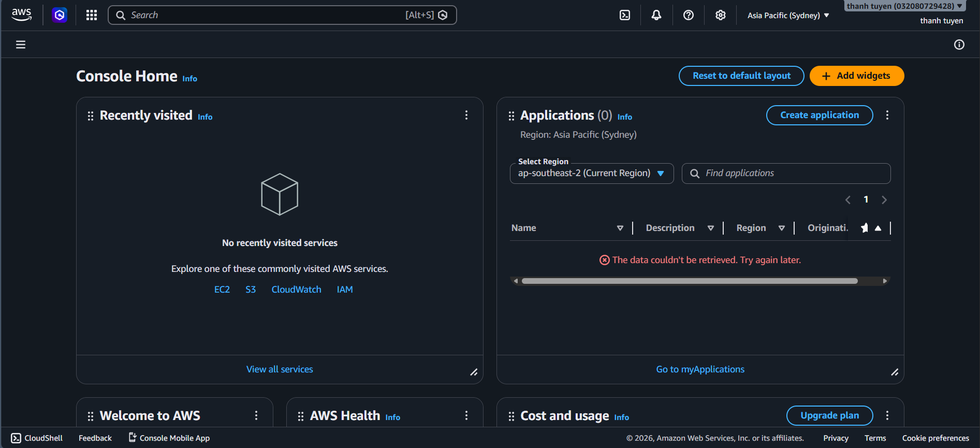This screenshot has width=980, height=448.
Task: Open the Select Region dropdown
Action: 592,174
